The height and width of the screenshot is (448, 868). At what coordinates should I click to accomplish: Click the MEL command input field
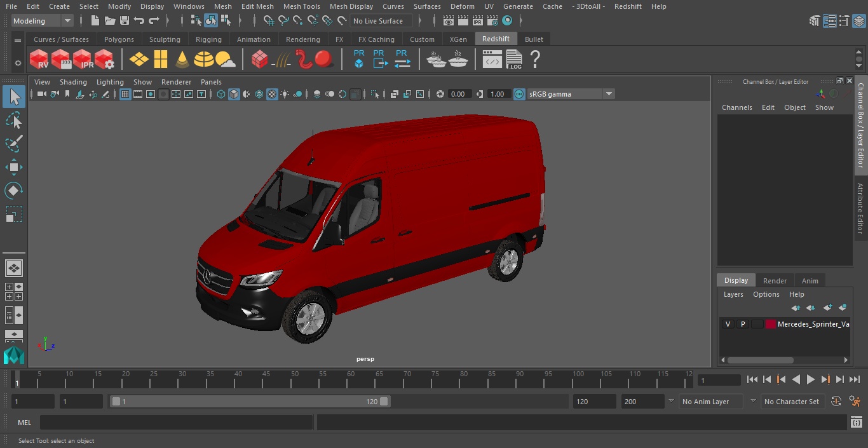coord(176,423)
